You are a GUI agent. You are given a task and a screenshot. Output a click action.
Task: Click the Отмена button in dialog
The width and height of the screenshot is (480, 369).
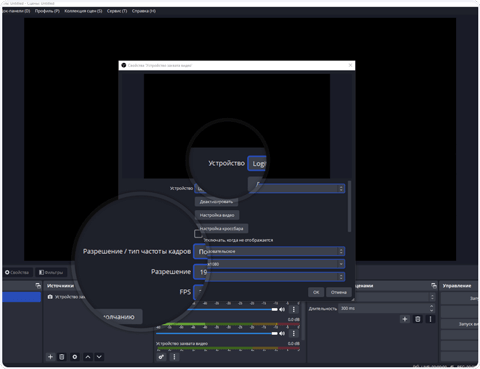(x=339, y=292)
